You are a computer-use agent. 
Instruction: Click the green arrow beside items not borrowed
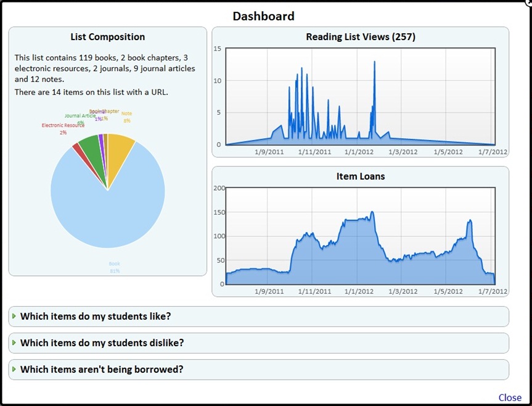[x=14, y=369]
